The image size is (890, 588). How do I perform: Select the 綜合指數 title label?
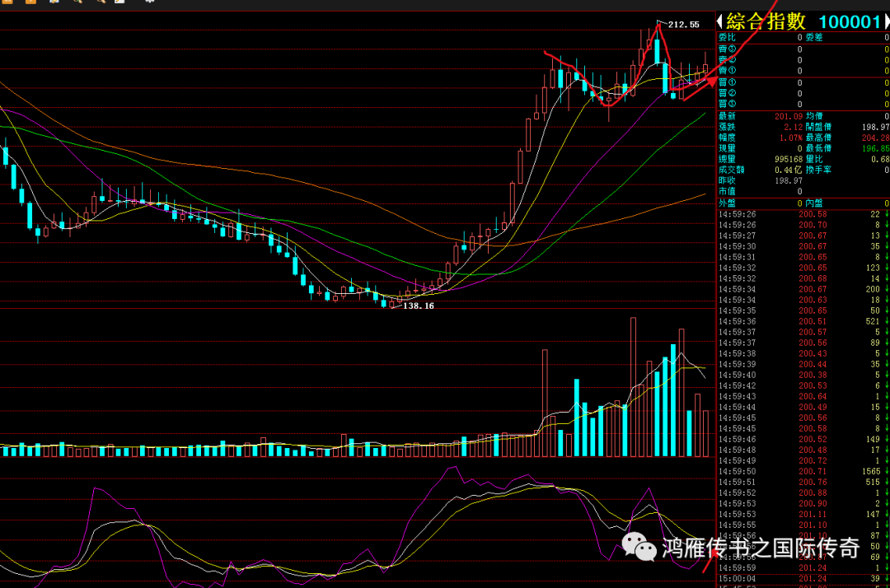click(x=766, y=22)
